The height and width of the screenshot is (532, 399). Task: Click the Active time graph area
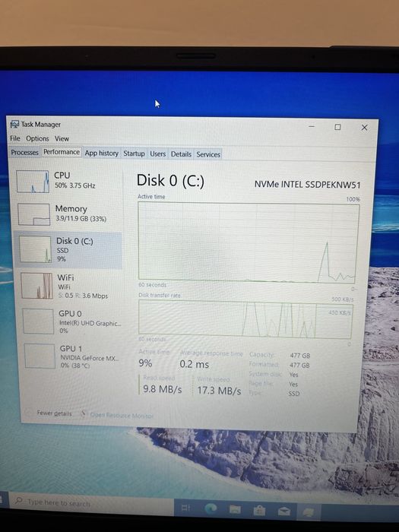coord(249,242)
